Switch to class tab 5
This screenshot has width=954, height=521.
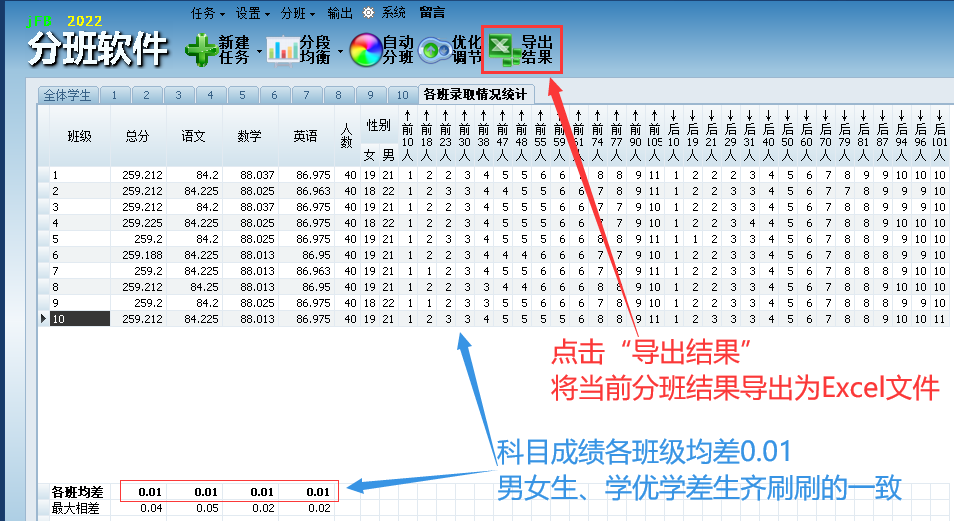(242, 95)
